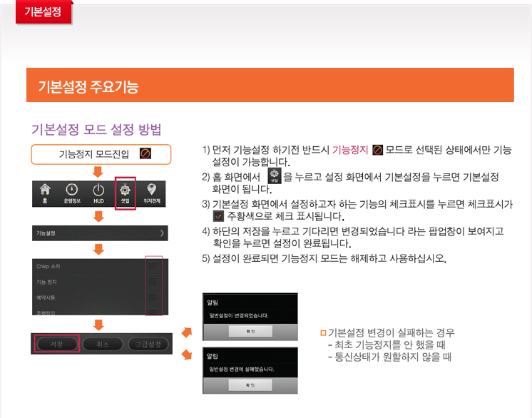Expand the 기능설정 row chevron
The height and width of the screenshot is (418, 532).
[x=162, y=233]
